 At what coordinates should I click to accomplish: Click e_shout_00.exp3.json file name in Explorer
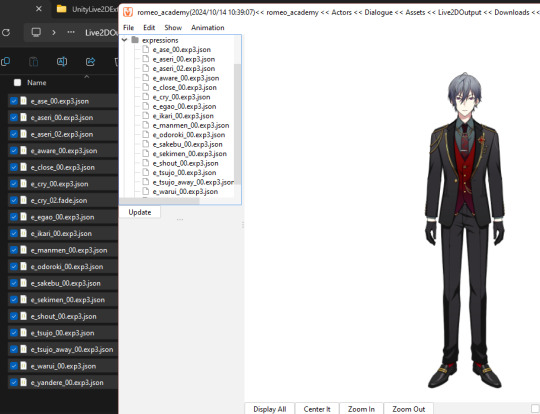[x=63, y=316]
